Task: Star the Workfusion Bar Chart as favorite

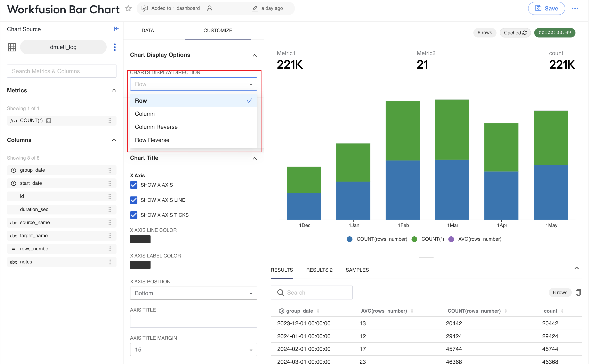Action: [x=128, y=8]
